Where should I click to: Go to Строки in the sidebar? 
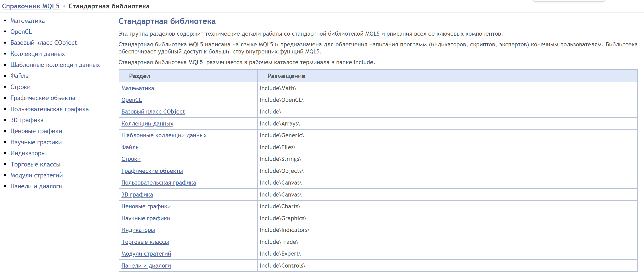click(20, 87)
